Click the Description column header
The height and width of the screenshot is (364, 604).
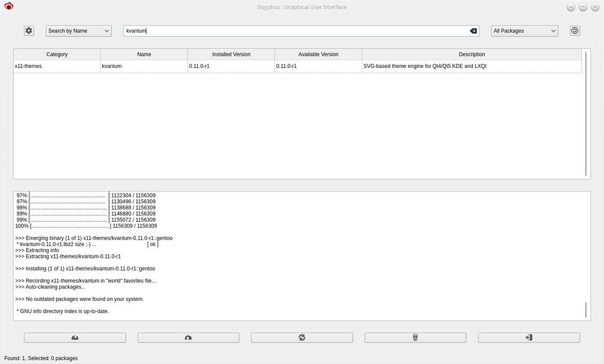[472, 55]
